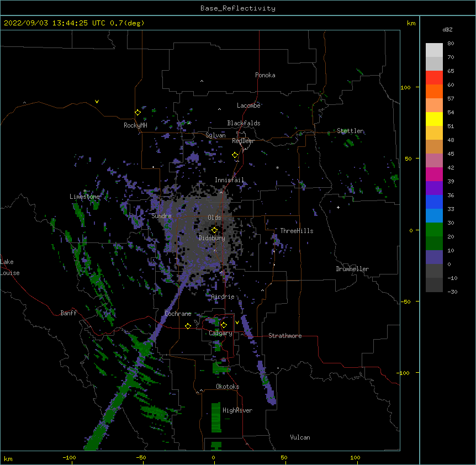Screen dimensions: 476x465
Task: Select the Drumheller label
Action: (x=352, y=269)
